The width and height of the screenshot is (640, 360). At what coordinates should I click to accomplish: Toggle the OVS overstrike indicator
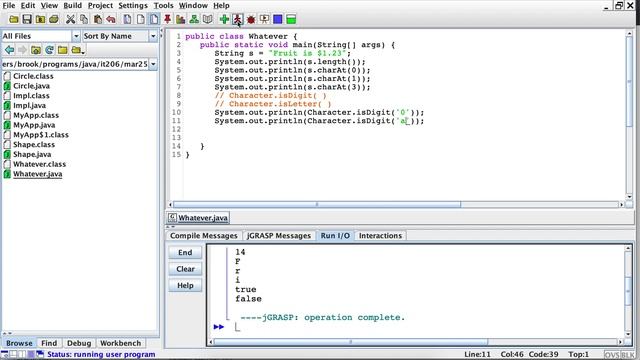pyautogui.click(x=611, y=355)
